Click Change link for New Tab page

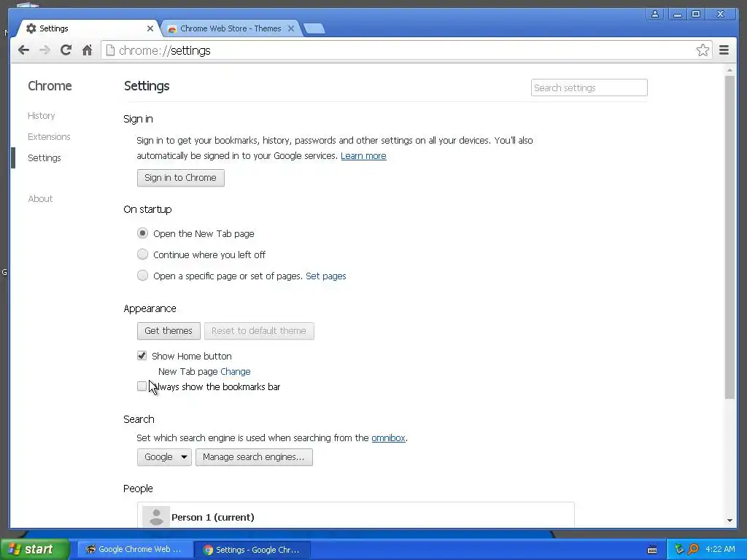click(x=236, y=371)
